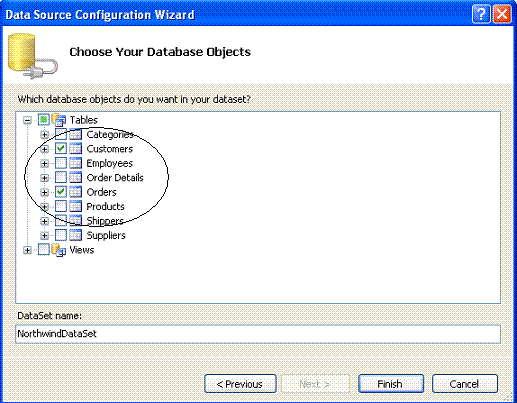
Task: Toggle the Views checkbox
Action: [x=44, y=249]
